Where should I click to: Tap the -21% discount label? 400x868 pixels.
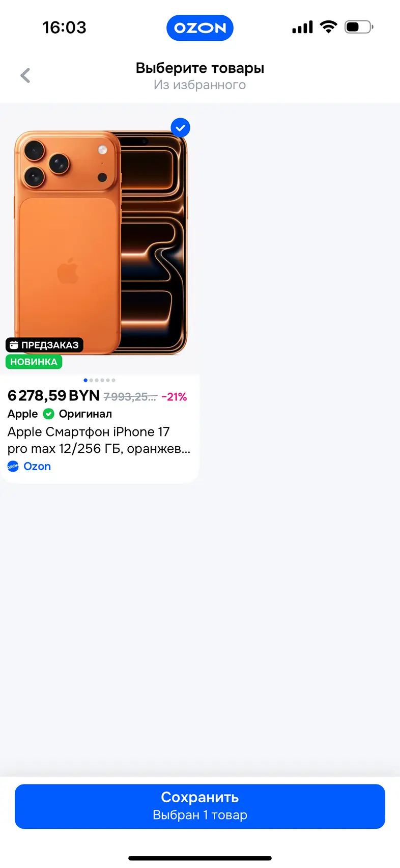point(175,397)
